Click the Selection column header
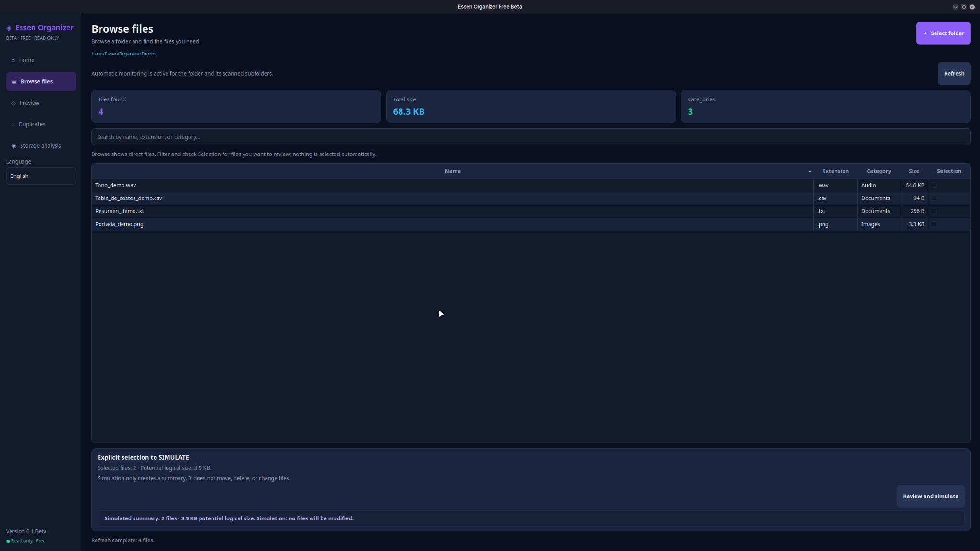 pyautogui.click(x=949, y=171)
